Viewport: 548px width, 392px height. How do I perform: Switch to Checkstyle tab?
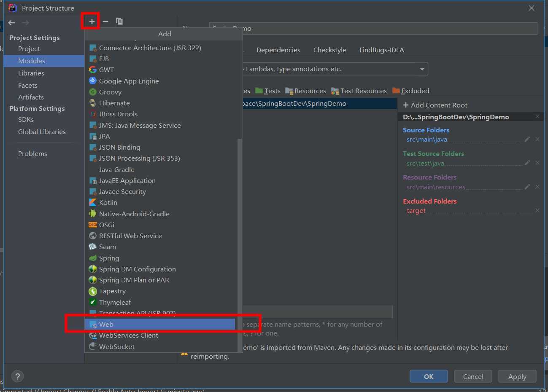click(330, 50)
